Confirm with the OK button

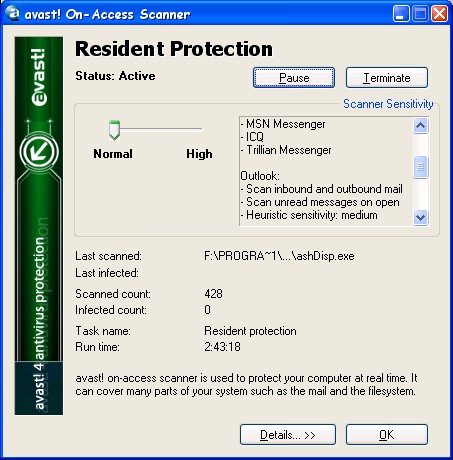tap(387, 435)
